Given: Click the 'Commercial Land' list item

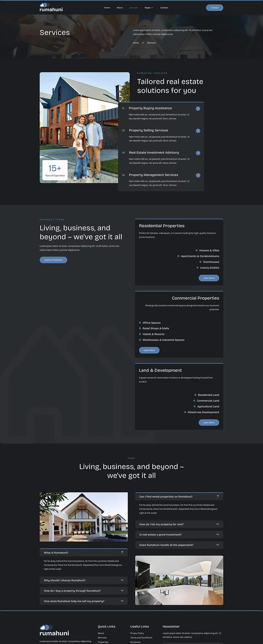Looking at the screenshot, I should (206, 401).
